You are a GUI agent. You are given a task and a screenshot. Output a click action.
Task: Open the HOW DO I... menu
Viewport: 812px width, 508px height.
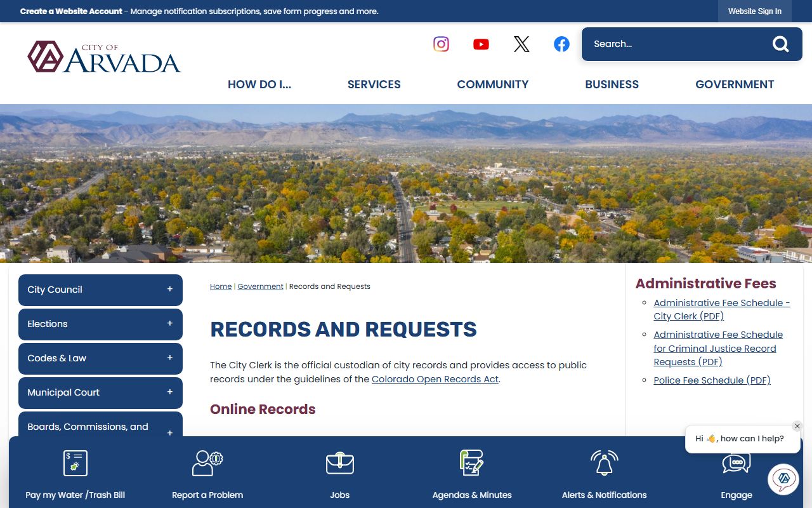259,84
